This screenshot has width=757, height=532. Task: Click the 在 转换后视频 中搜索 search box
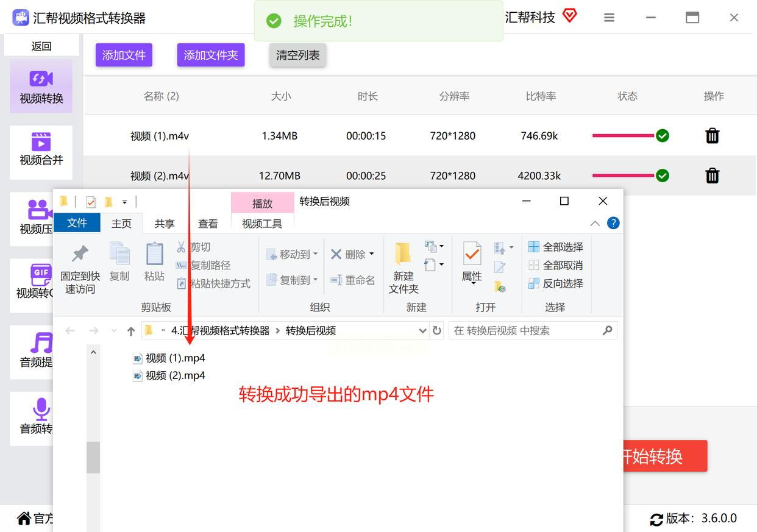pyautogui.click(x=524, y=330)
